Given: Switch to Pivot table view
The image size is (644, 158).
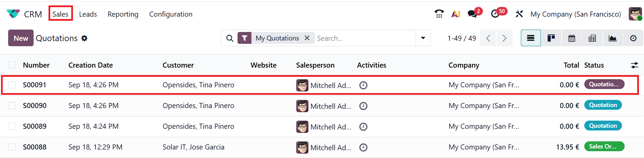Looking at the screenshot, I should click(x=592, y=38).
